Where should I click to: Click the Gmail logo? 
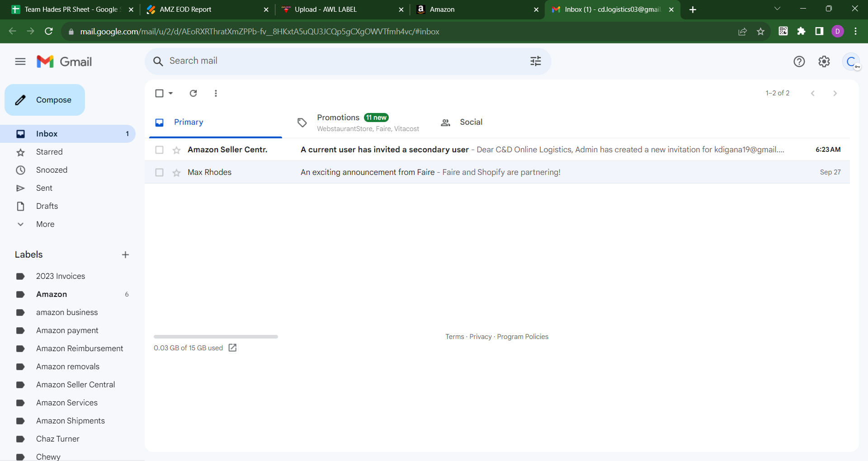64,61
